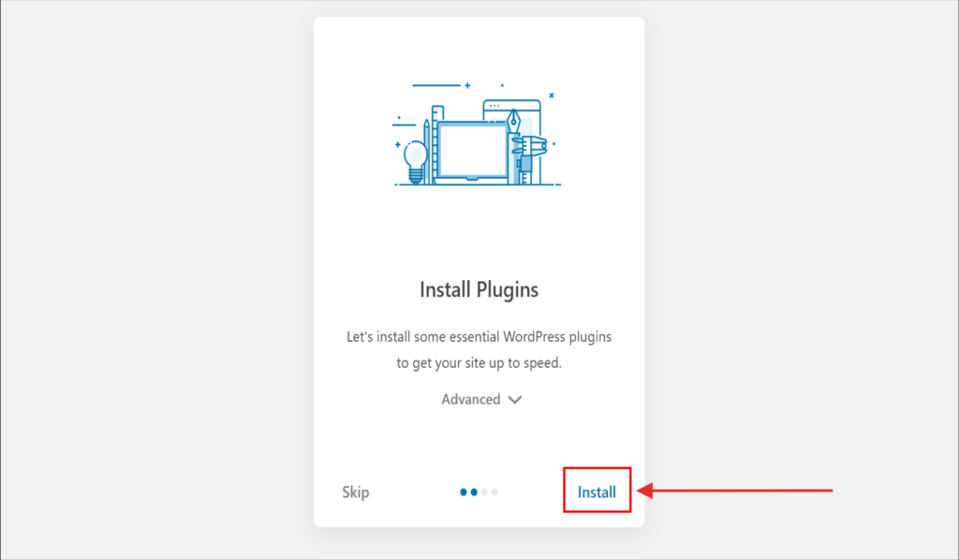Click the pencil in the illustration
The image size is (959, 560).
(426, 150)
